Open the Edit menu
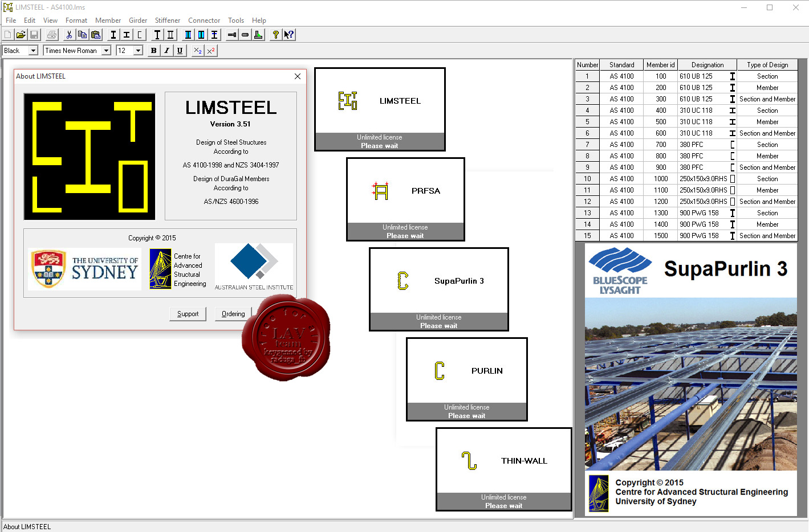The height and width of the screenshot is (532, 809). pyautogui.click(x=30, y=21)
